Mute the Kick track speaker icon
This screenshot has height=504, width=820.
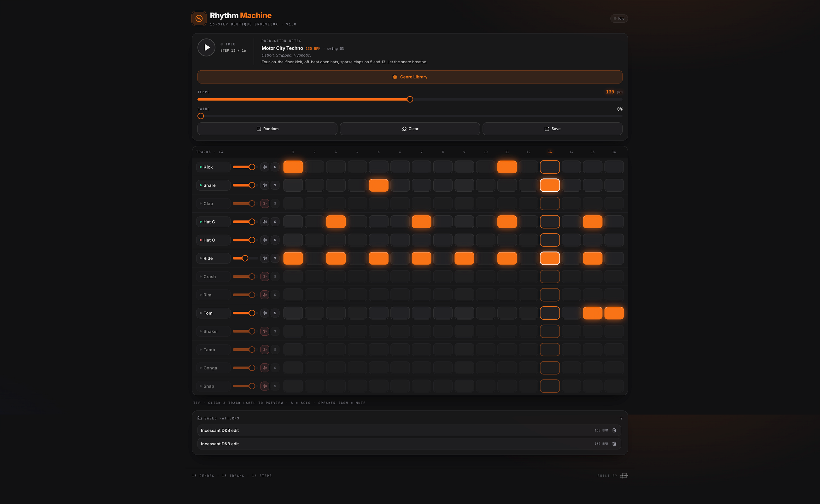pyautogui.click(x=265, y=167)
